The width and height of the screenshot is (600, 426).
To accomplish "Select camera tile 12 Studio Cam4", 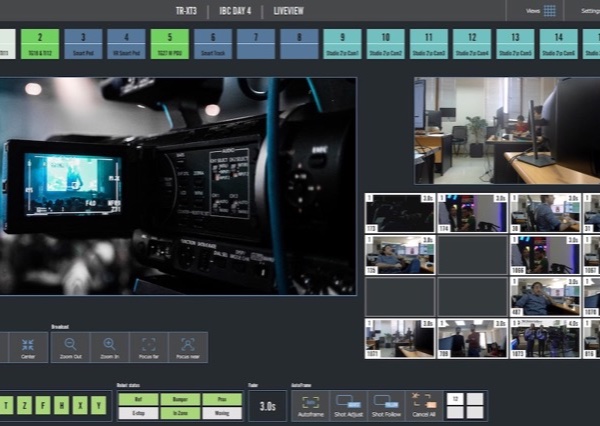I will point(472,44).
